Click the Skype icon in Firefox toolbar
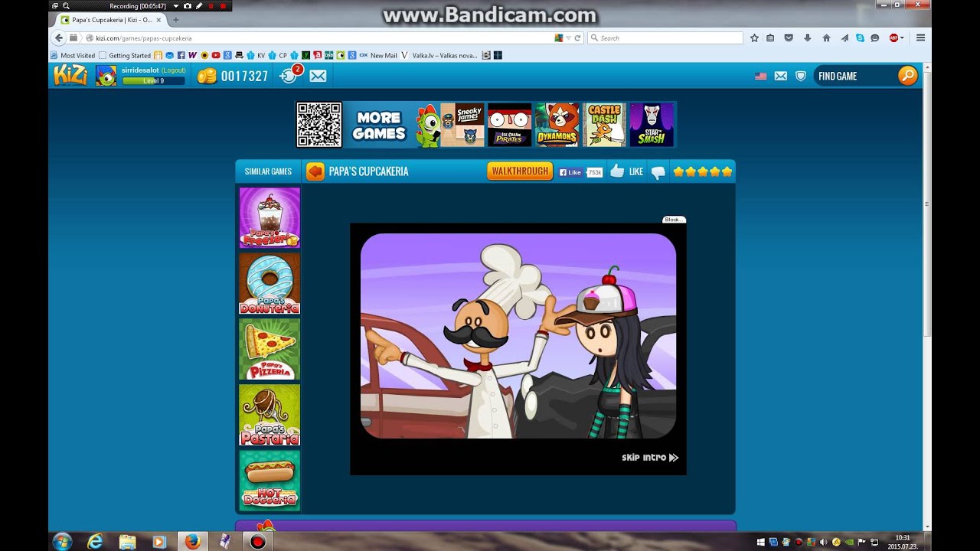The height and width of the screenshot is (551, 980). click(x=861, y=37)
